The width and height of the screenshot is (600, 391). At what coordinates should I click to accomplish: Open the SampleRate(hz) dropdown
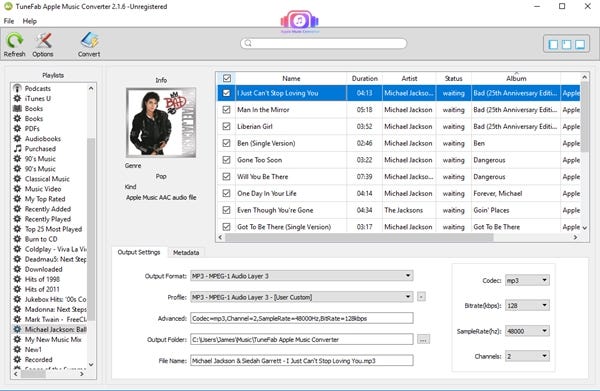click(x=527, y=331)
